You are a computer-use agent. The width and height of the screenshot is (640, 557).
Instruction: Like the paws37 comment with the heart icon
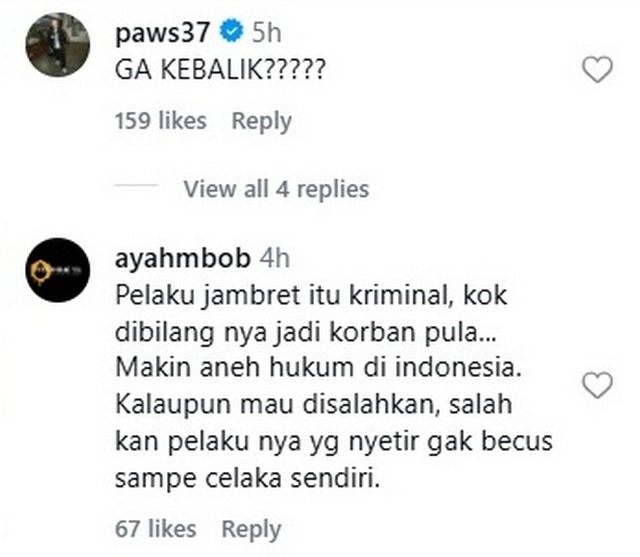597,70
